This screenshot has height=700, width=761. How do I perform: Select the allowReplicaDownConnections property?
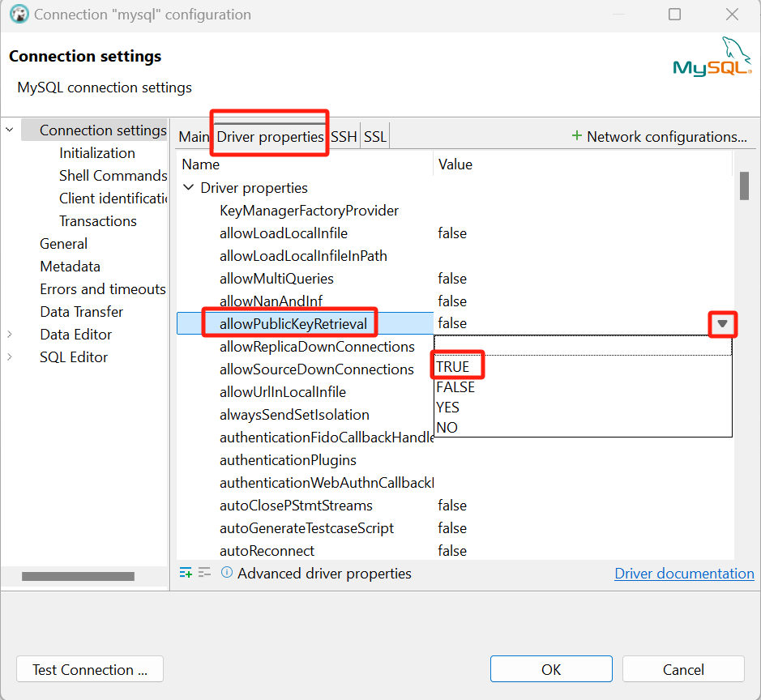[317, 347]
